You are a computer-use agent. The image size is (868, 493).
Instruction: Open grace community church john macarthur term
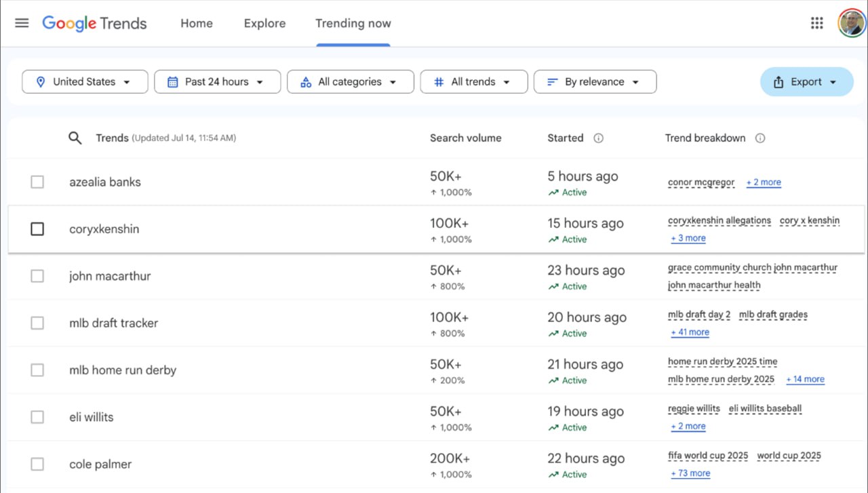(753, 268)
